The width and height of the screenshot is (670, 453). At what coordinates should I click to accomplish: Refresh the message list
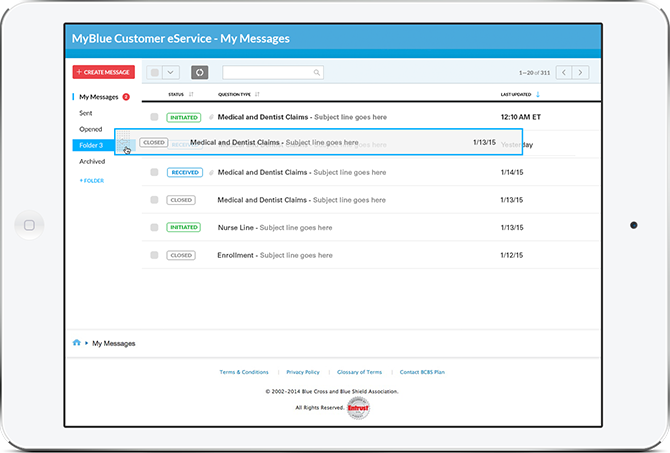click(200, 72)
